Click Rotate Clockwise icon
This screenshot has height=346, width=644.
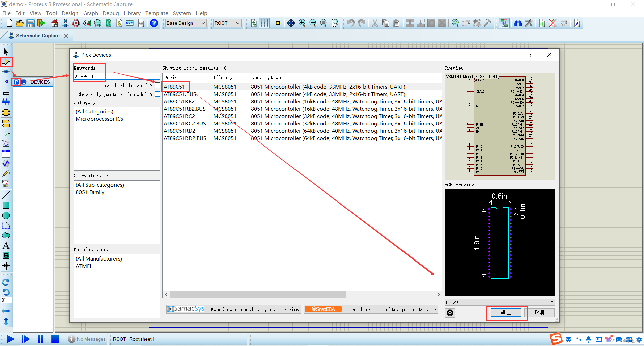click(6, 282)
